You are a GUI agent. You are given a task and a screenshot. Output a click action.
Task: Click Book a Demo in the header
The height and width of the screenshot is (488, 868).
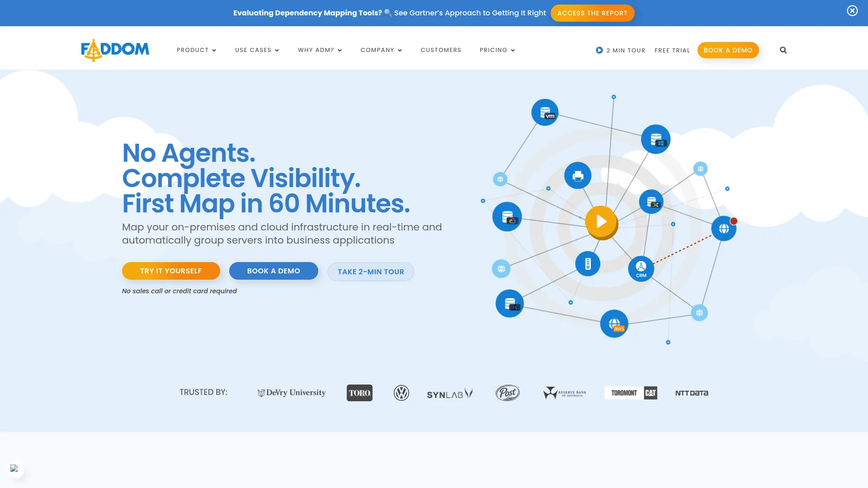click(x=728, y=50)
